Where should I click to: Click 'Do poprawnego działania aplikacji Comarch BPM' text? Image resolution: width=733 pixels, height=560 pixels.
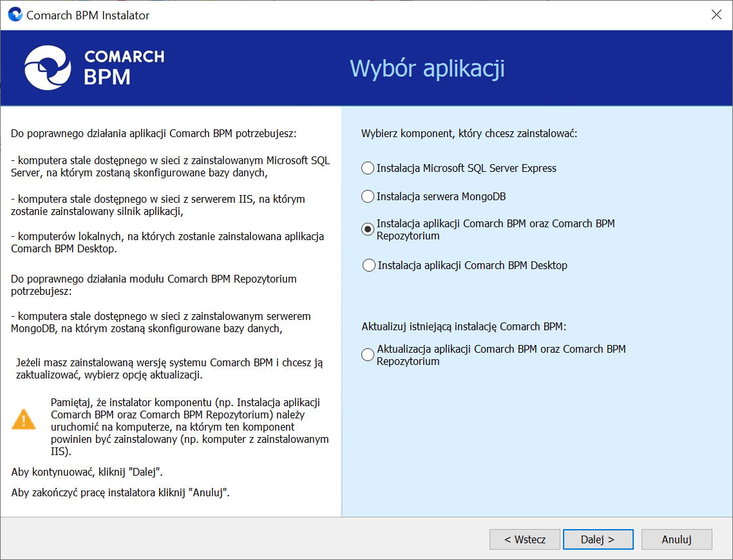tap(154, 134)
